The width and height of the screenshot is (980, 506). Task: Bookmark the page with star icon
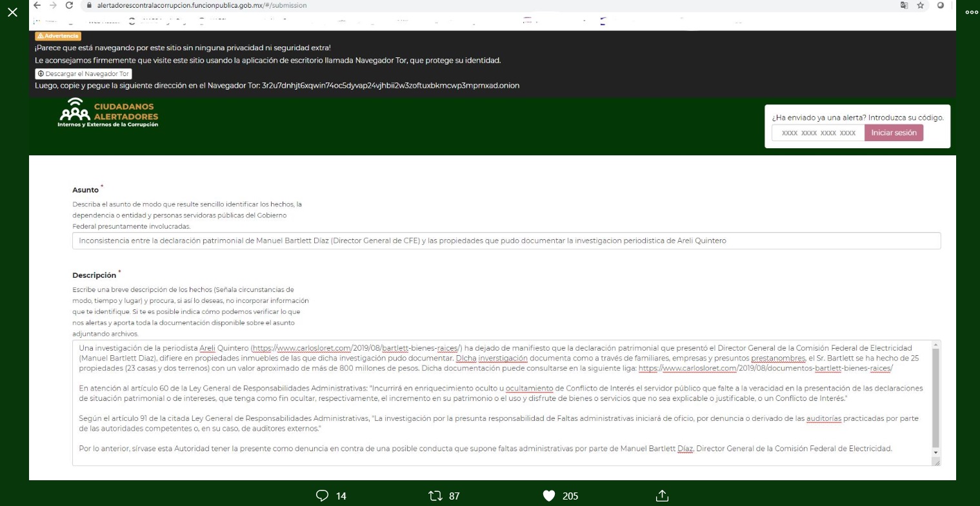921,5
